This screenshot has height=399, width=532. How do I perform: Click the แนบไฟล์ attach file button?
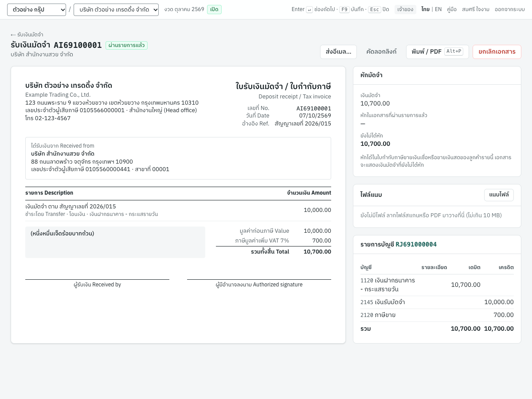point(499,195)
